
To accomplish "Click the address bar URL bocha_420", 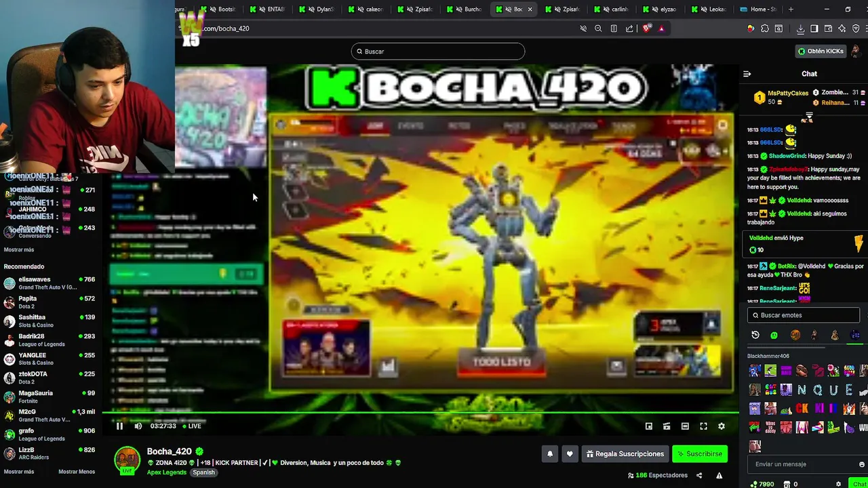I will pos(226,28).
